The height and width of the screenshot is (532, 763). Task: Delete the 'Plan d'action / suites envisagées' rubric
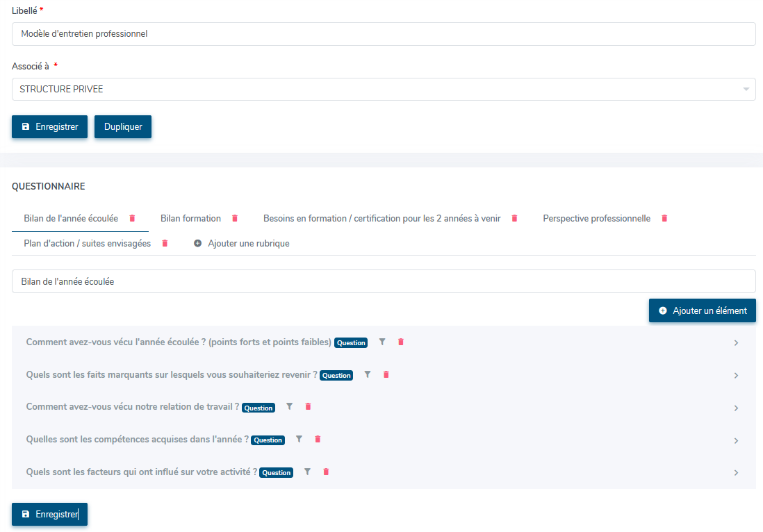(165, 244)
